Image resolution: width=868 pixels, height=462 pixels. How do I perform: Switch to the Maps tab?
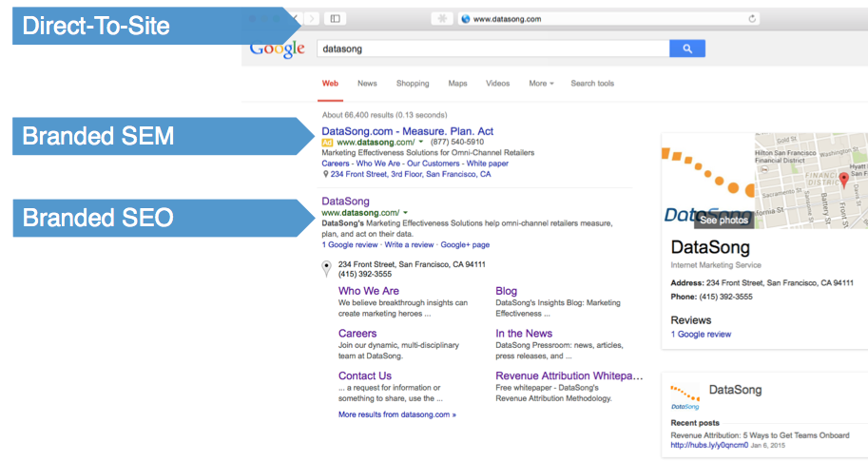coord(458,84)
